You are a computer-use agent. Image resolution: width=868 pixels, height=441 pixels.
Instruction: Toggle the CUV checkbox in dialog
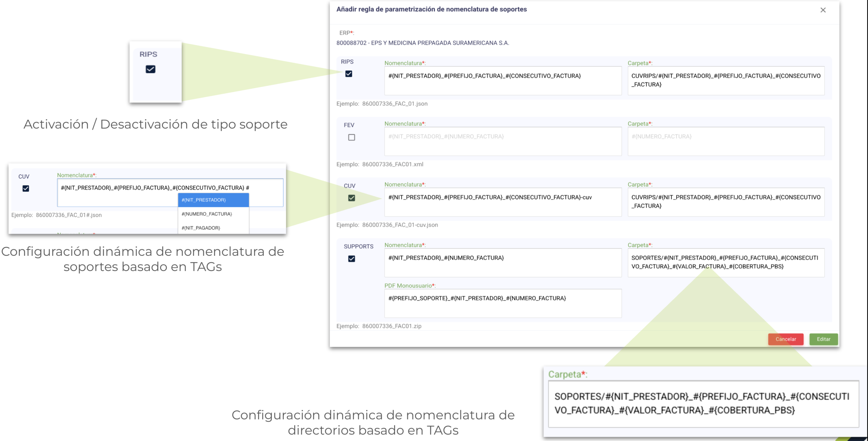[352, 198]
